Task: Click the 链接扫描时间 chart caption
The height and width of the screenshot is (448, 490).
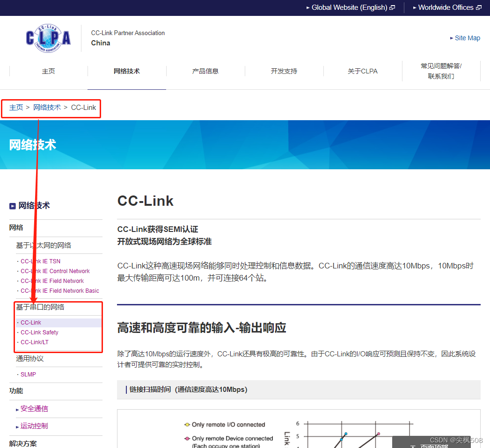Action: [188, 390]
